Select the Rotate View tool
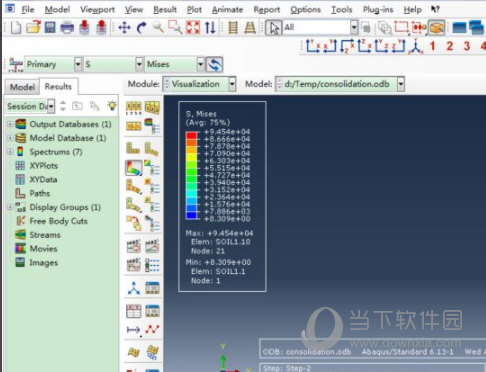486x372 pixels. [142, 27]
